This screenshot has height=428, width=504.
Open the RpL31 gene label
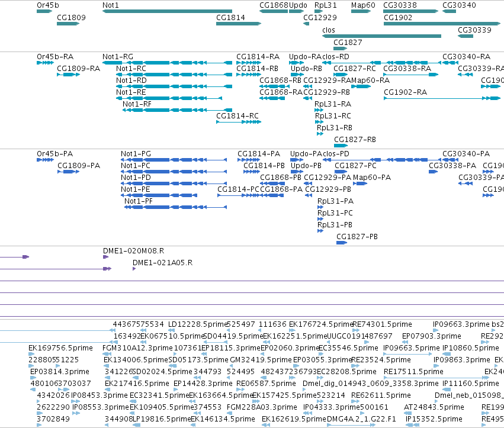(x=326, y=5)
